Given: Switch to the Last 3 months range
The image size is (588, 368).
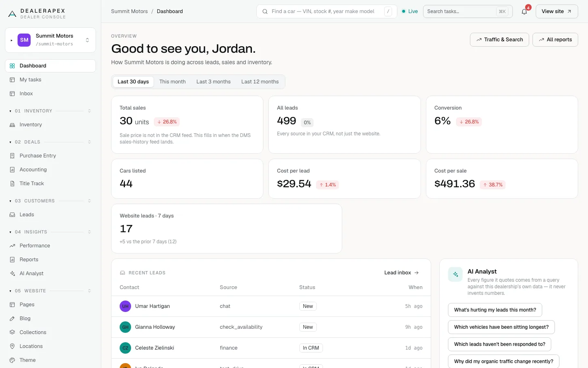Looking at the screenshot, I should point(214,82).
